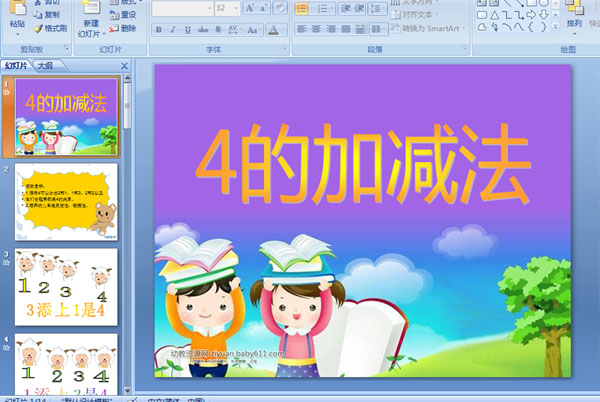The height and width of the screenshot is (402, 600).
Task: Toggle underline formatting
Action: pyautogui.click(x=187, y=30)
